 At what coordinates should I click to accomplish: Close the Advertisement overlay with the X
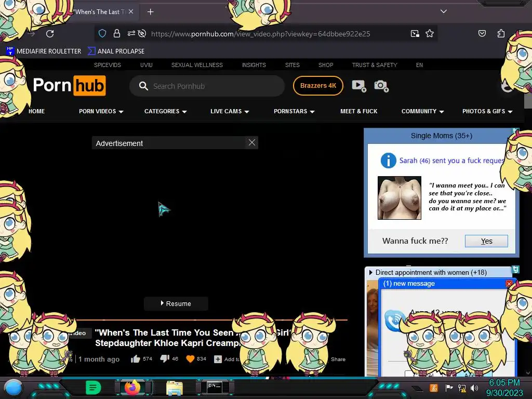pos(252,142)
